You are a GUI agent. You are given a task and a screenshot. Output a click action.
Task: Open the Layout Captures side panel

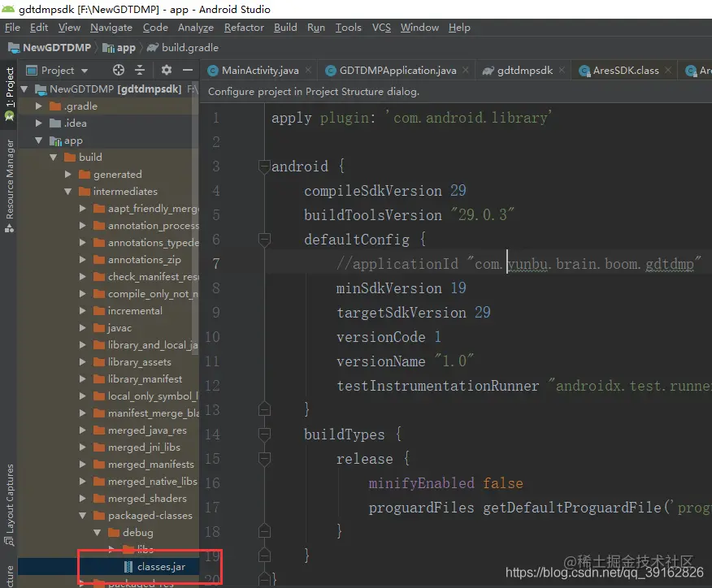coord(9,504)
